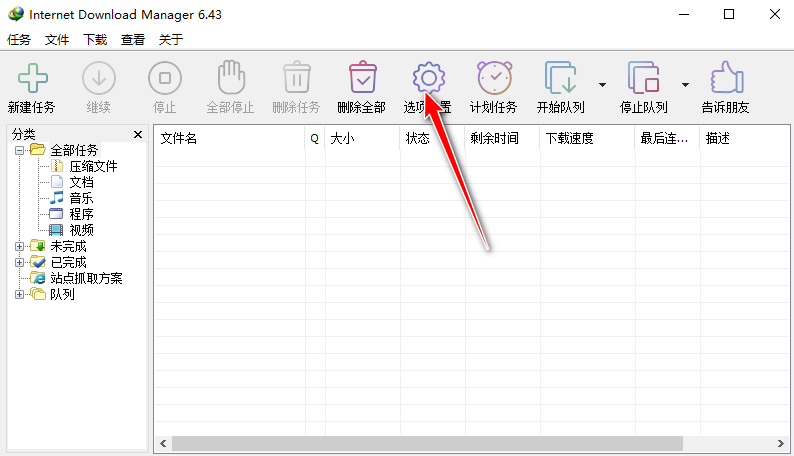This screenshot has height=456, width=794.
Task: Select the 已完成 checkmark folder icon
Action: click(x=38, y=262)
